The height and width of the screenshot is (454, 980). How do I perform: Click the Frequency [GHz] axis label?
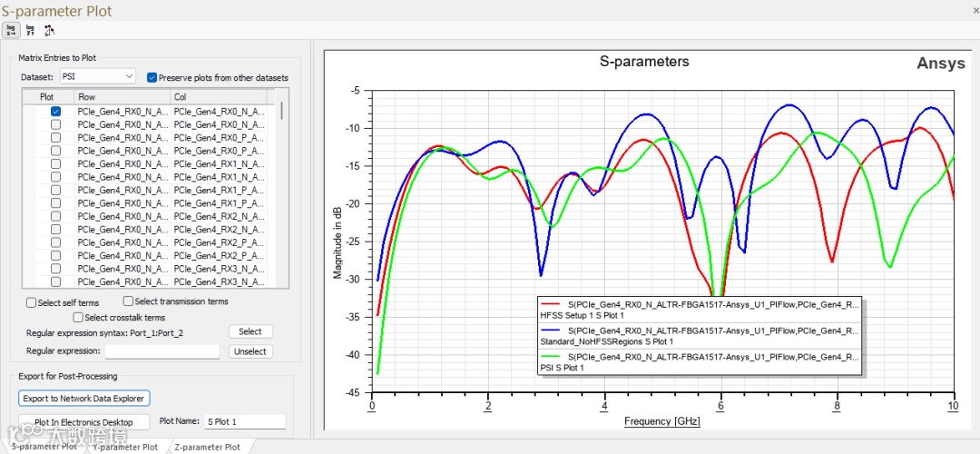click(662, 421)
